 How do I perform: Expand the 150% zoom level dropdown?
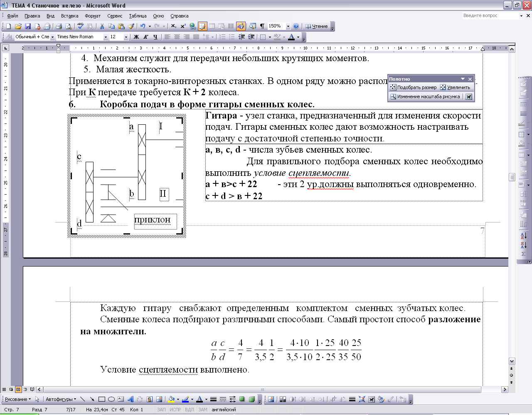coord(288,26)
